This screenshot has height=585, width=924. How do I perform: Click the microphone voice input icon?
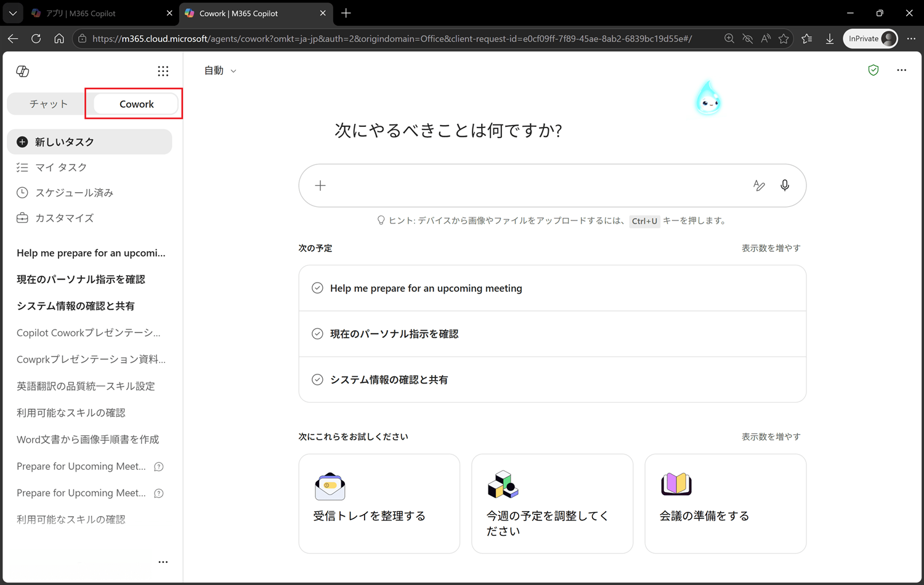[785, 185]
